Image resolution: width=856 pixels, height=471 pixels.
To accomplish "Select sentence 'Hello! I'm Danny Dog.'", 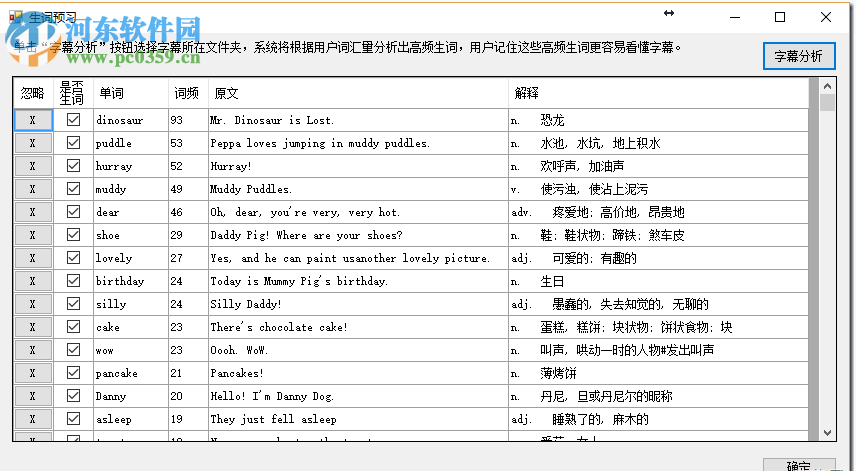I will pyautogui.click(x=358, y=396).
